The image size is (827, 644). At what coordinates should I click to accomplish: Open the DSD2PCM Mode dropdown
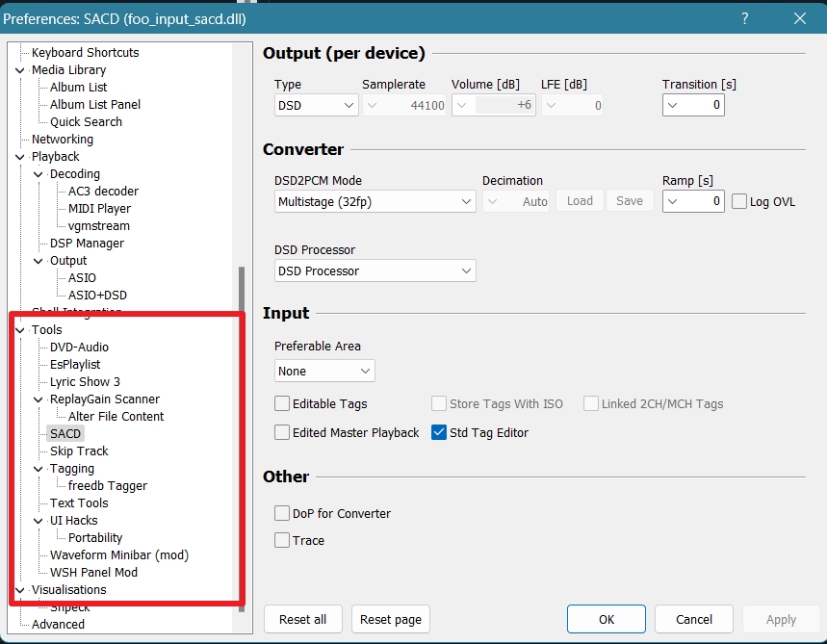[375, 201]
